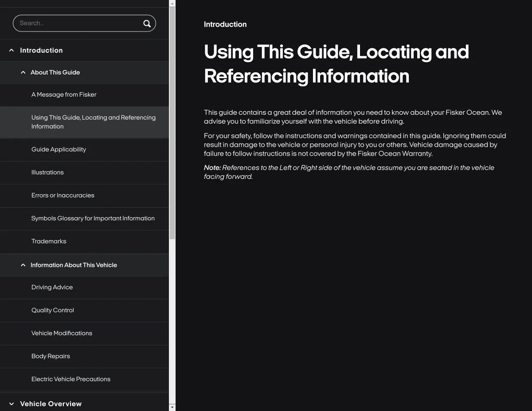The height and width of the screenshot is (411, 532).
Task: Open About This Guide subsection
Action: coord(55,72)
